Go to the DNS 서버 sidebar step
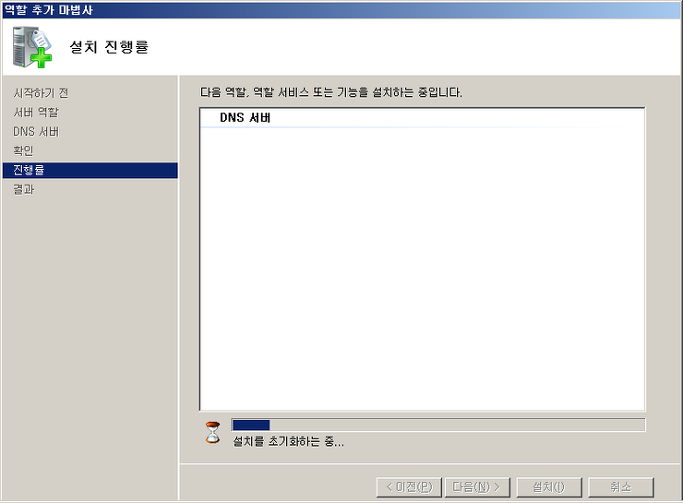The width and height of the screenshot is (683, 503). point(36,131)
